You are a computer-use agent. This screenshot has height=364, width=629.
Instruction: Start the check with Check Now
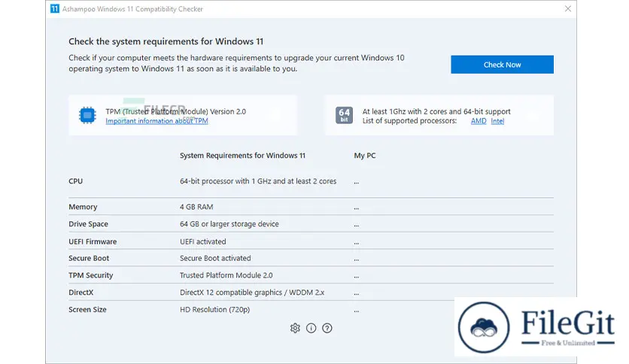point(502,65)
